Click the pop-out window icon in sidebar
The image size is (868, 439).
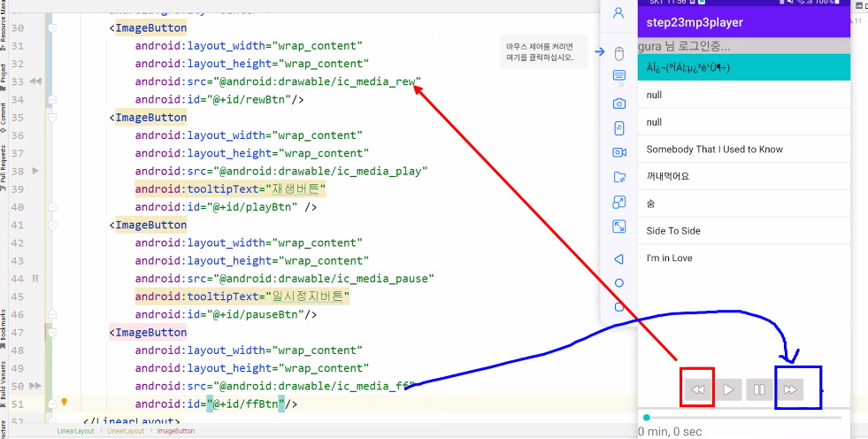(x=618, y=202)
